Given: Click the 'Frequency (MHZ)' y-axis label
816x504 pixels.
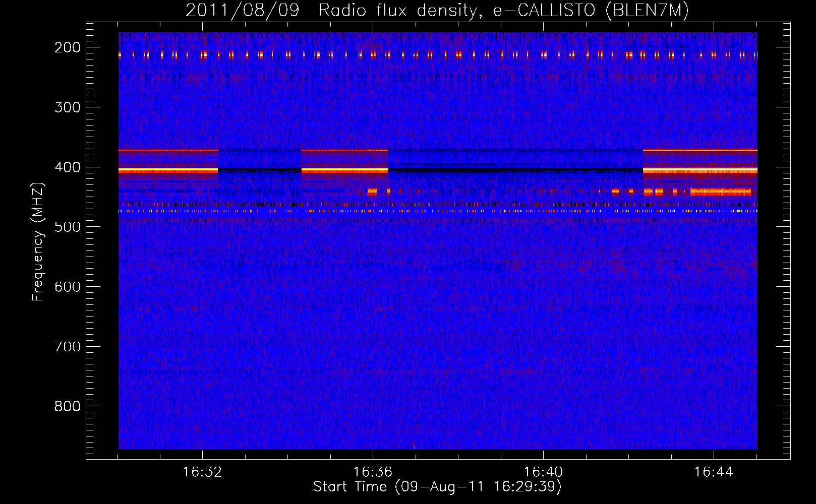Looking at the screenshot, I should [x=38, y=242].
